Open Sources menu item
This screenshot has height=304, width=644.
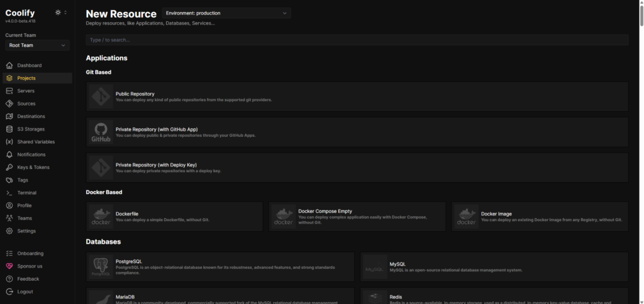pos(37,104)
